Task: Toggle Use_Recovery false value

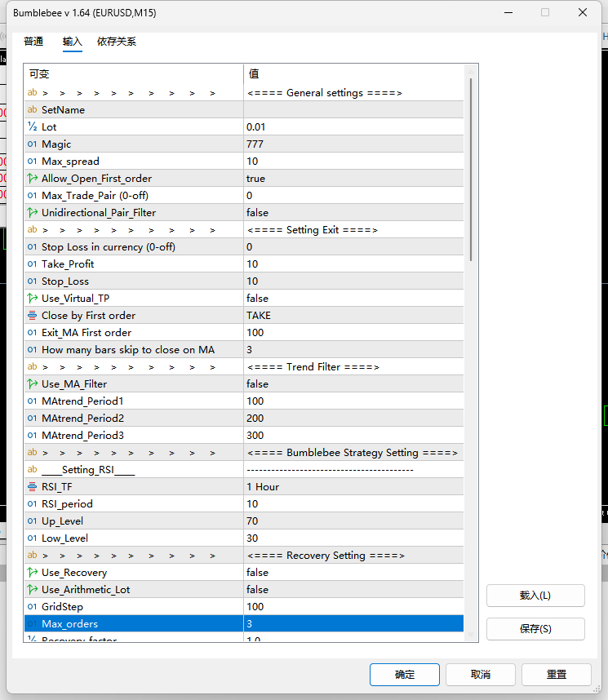Action: pyautogui.click(x=354, y=573)
